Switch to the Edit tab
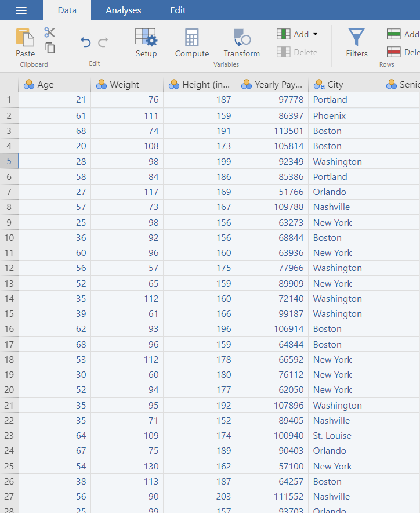 (178, 10)
